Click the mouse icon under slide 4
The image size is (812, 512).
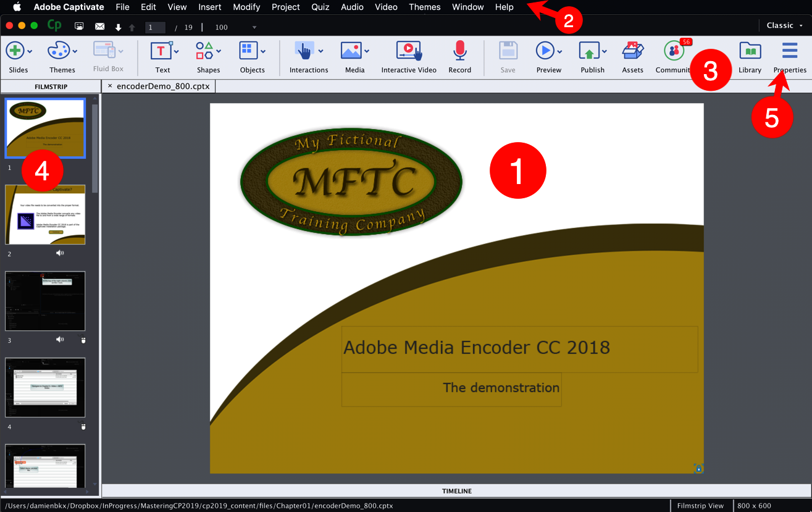(x=83, y=426)
